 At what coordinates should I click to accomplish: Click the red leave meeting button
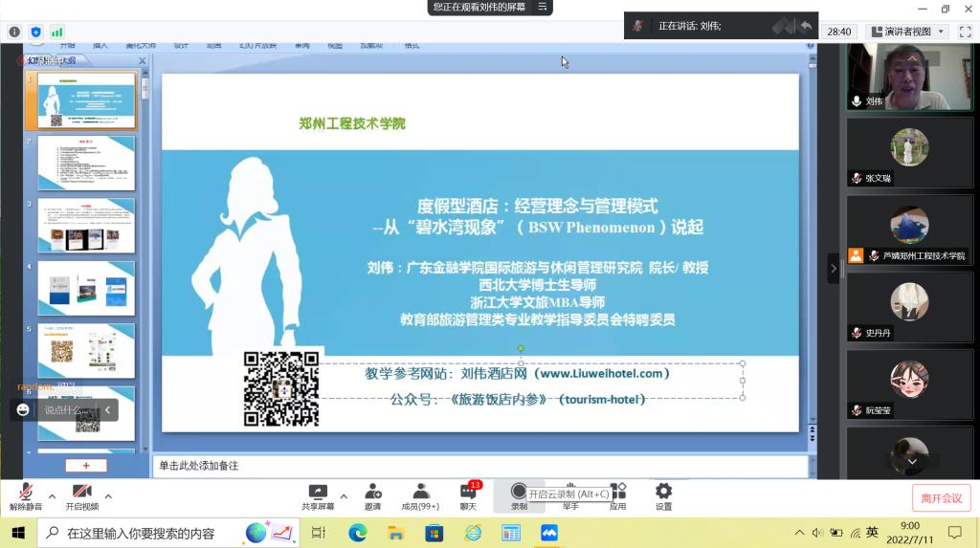coord(941,497)
